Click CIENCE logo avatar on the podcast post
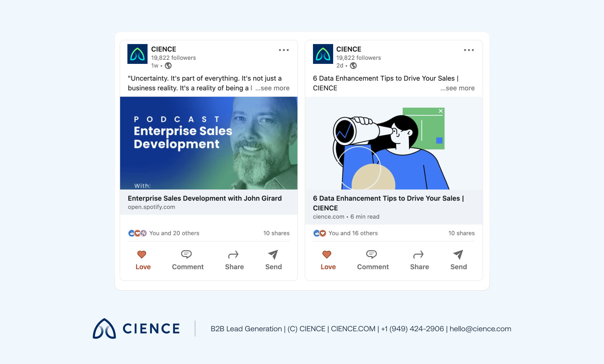Viewport: 604px width, 364px height. (x=137, y=54)
